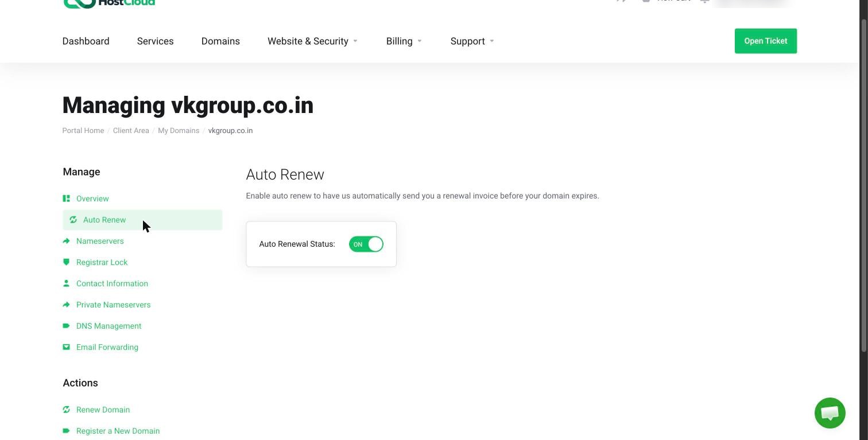
Task: Click the DNS Management tag icon
Action: point(66,326)
